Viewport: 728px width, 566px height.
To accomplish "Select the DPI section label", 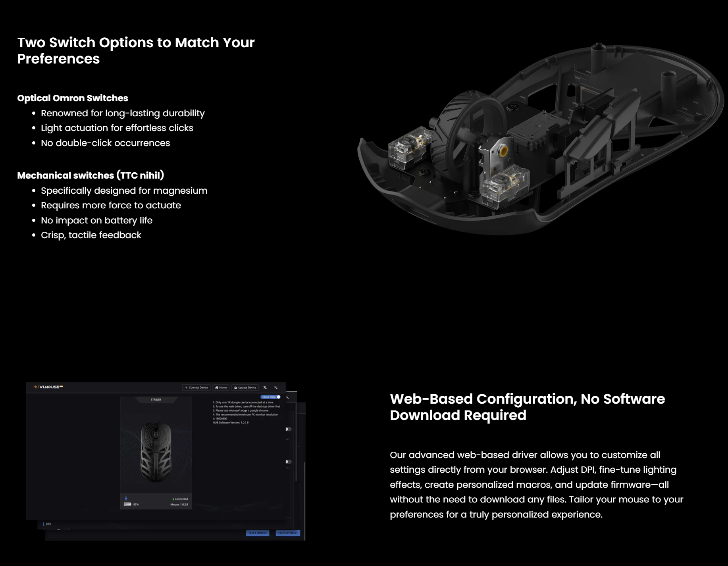I will 48,524.
